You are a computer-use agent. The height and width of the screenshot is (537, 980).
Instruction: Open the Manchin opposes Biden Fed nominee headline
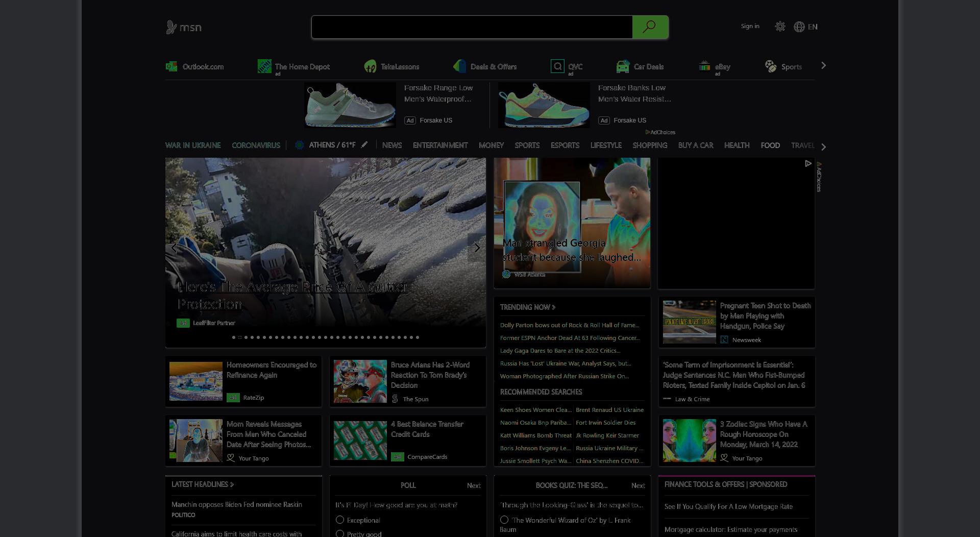(x=237, y=504)
